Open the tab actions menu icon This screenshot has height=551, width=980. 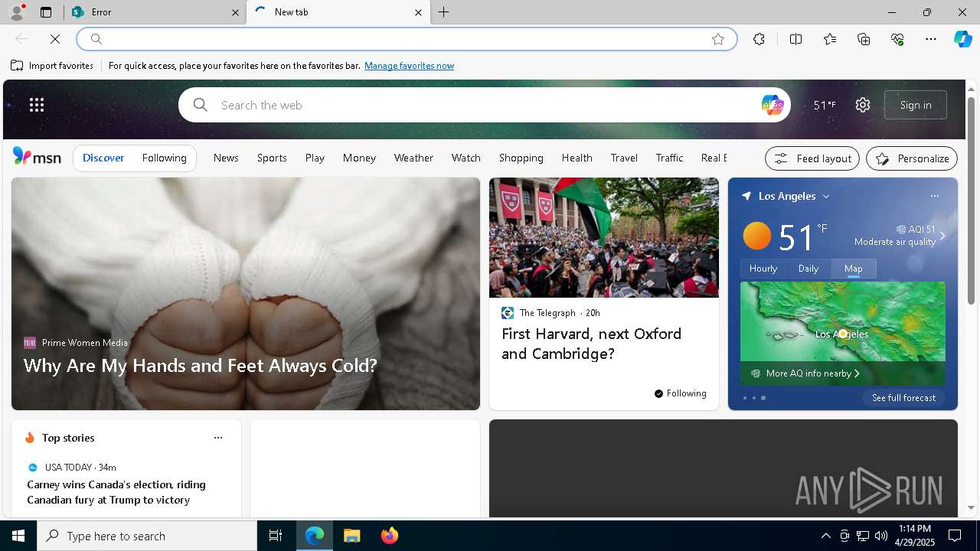(46, 12)
